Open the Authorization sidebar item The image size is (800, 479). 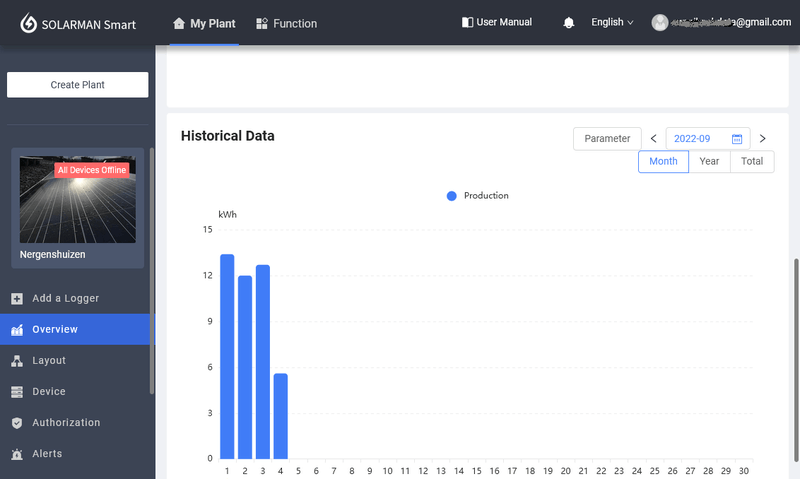[x=75, y=423]
